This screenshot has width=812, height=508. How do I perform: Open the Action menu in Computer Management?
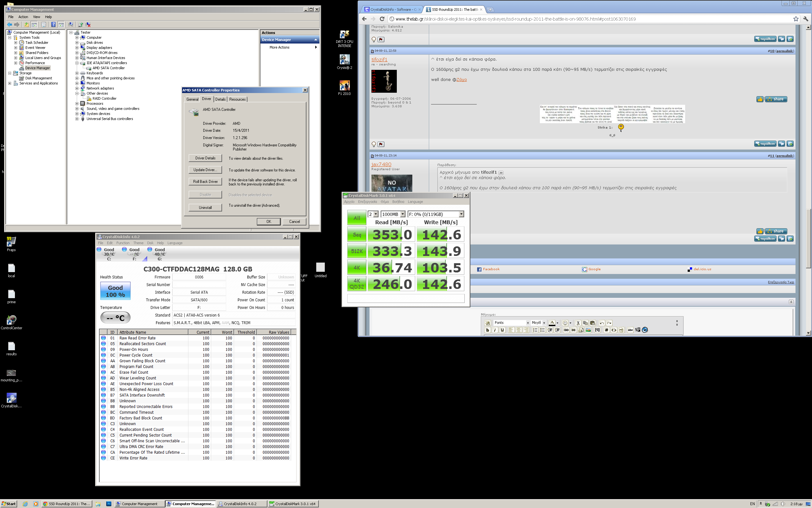tap(23, 17)
